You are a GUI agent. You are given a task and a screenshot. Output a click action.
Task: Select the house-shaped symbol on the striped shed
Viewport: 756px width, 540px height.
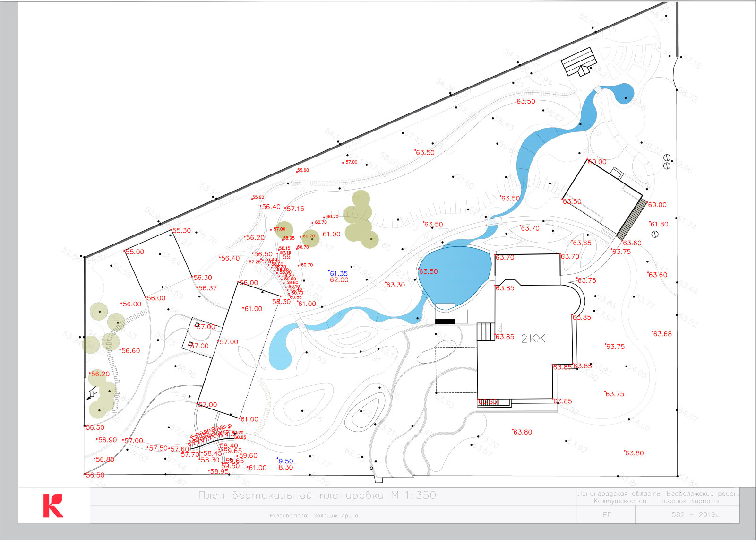click(584, 70)
